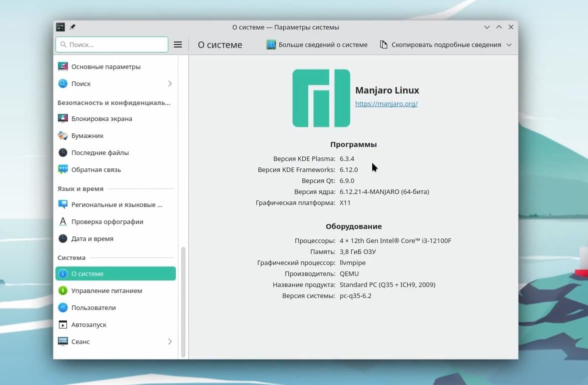Viewport: 588px width, 385px height.
Task: Select Управление питанием entry
Action: pyautogui.click(x=115, y=290)
